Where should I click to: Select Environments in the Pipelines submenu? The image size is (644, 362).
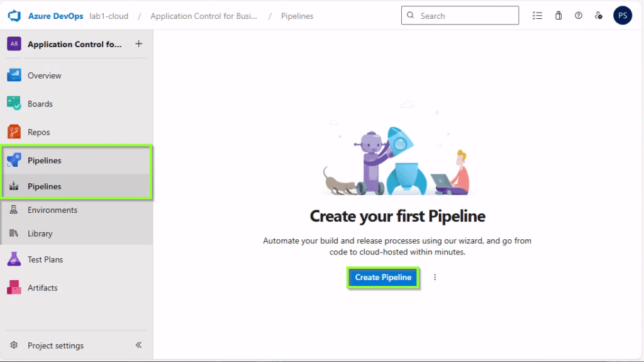52,210
